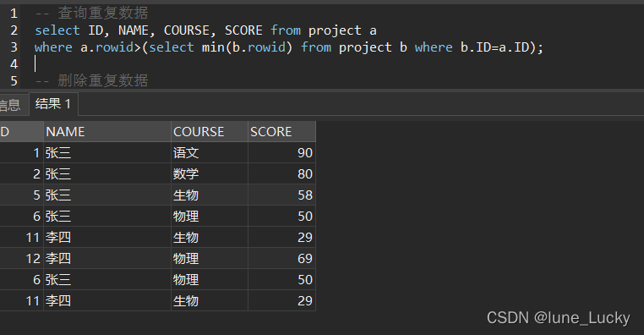
Task: Click the COURSE column header
Action: [210, 131]
